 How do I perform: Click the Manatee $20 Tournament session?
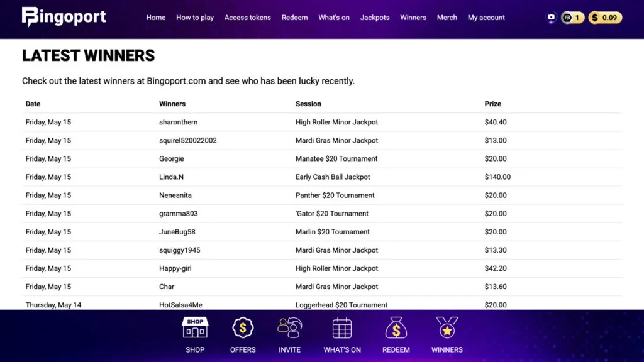coord(336,159)
